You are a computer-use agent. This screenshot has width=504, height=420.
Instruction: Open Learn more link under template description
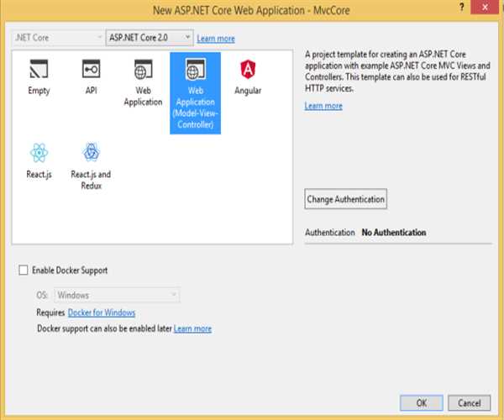[x=323, y=106]
